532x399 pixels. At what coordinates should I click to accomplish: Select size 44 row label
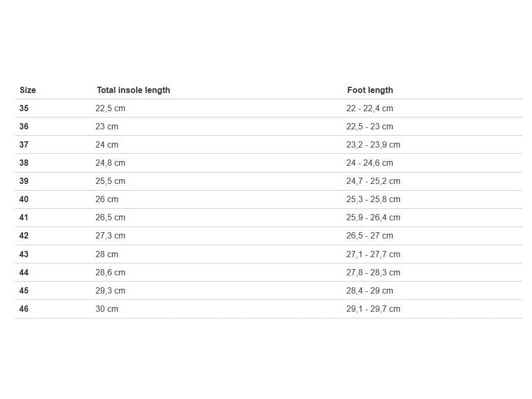coord(24,272)
